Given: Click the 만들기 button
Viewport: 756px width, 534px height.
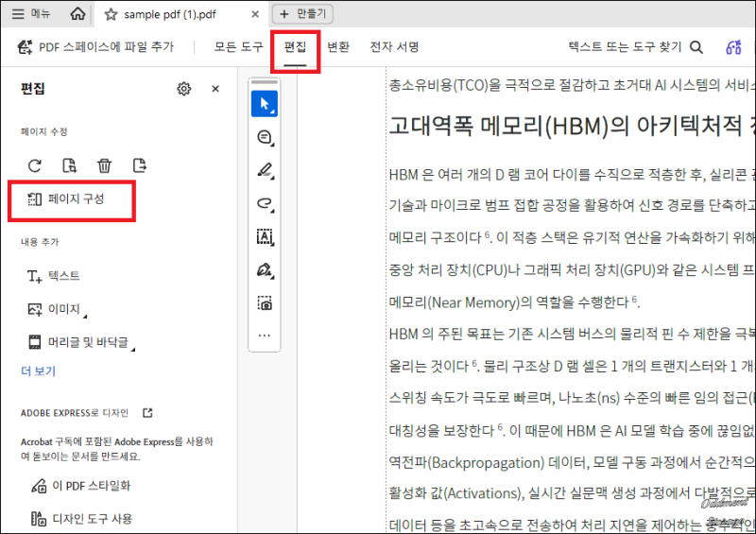Looking at the screenshot, I should pos(302,14).
